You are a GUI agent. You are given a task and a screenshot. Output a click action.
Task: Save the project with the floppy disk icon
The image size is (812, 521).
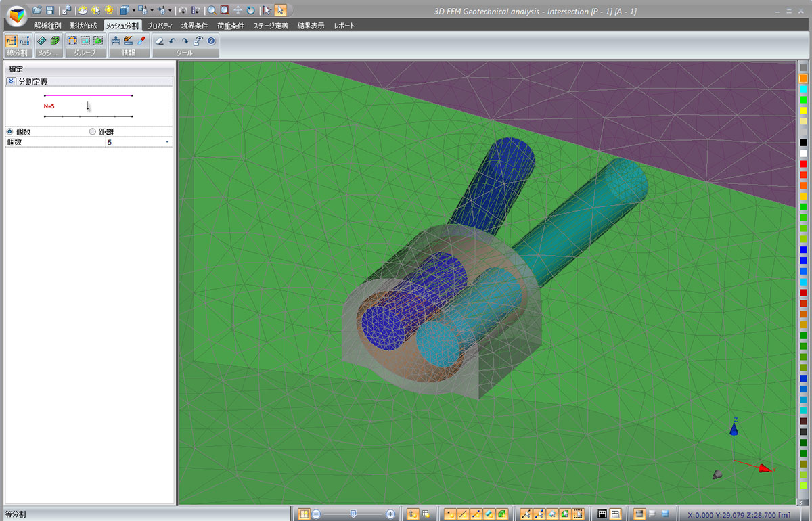49,10
